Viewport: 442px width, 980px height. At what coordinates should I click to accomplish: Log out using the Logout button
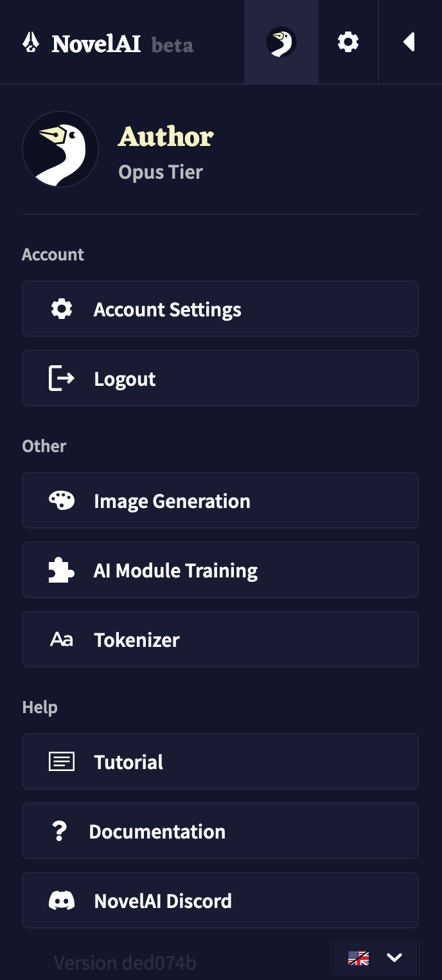tap(220, 378)
